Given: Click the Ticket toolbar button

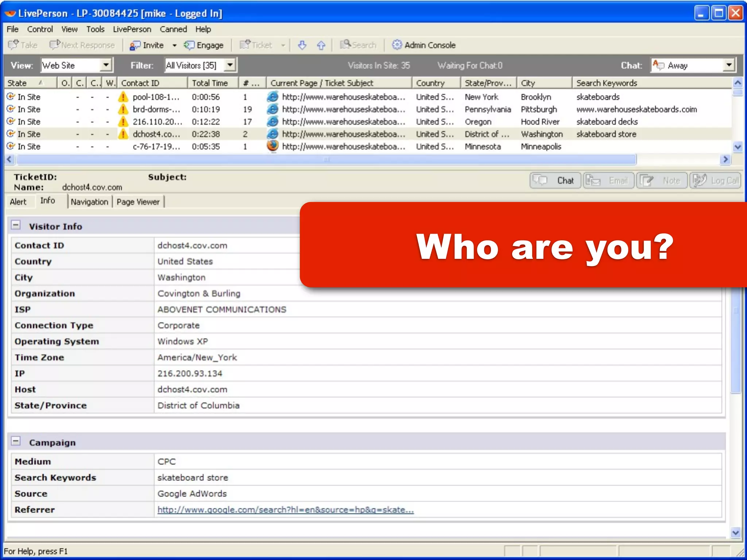Looking at the screenshot, I should pyautogui.click(x=256, y=45).
